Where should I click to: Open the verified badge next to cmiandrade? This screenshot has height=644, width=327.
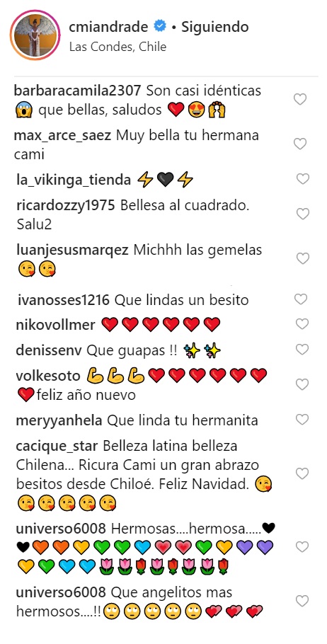[160, 27]
